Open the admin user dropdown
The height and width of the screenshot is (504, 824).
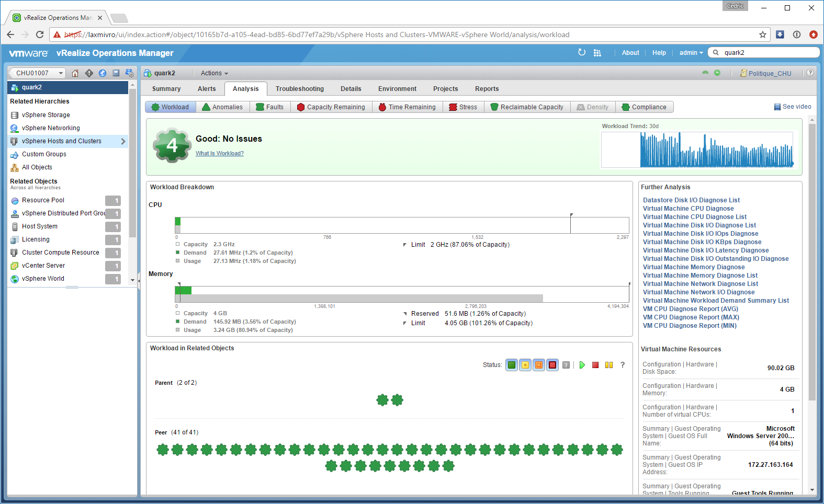click(x=691, y=53)
